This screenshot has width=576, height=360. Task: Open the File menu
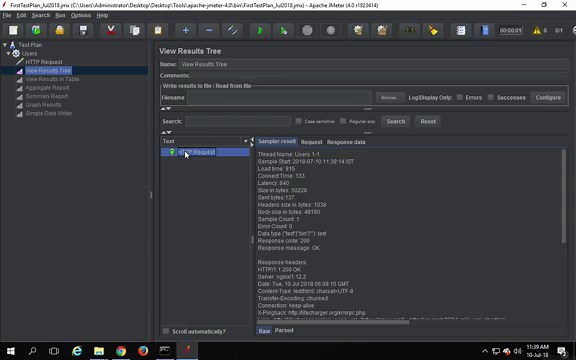tap(7, 15)
